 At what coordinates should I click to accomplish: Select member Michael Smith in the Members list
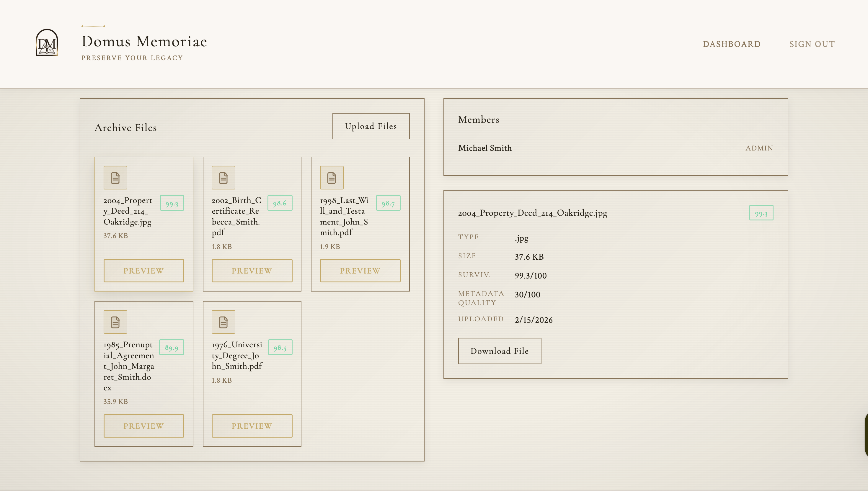(x=484, y=148)
